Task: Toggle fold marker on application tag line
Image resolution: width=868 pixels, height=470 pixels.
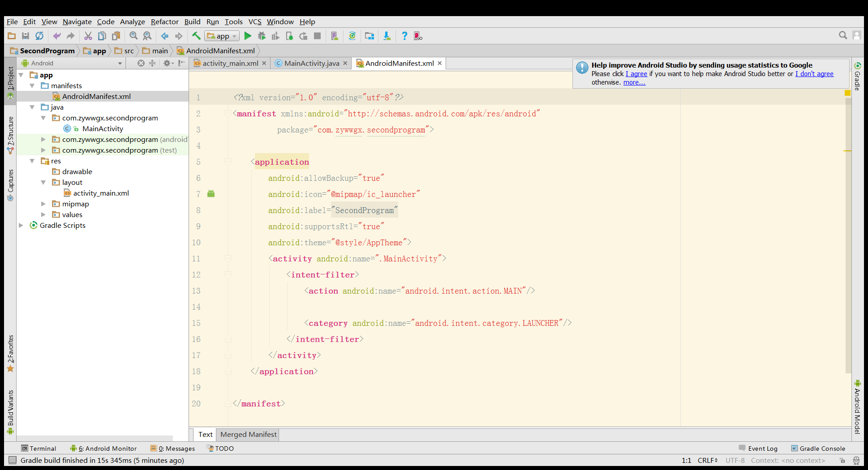Action: point(228,162)
